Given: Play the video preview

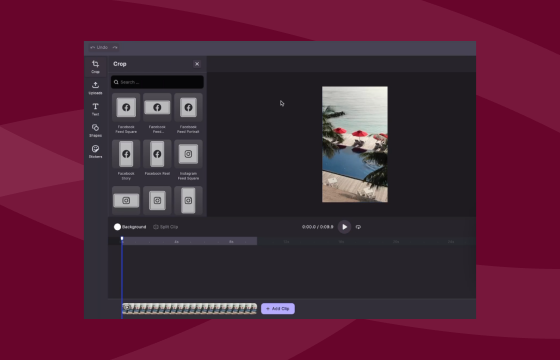Looking at the screenshot, I should pos(344,227).
